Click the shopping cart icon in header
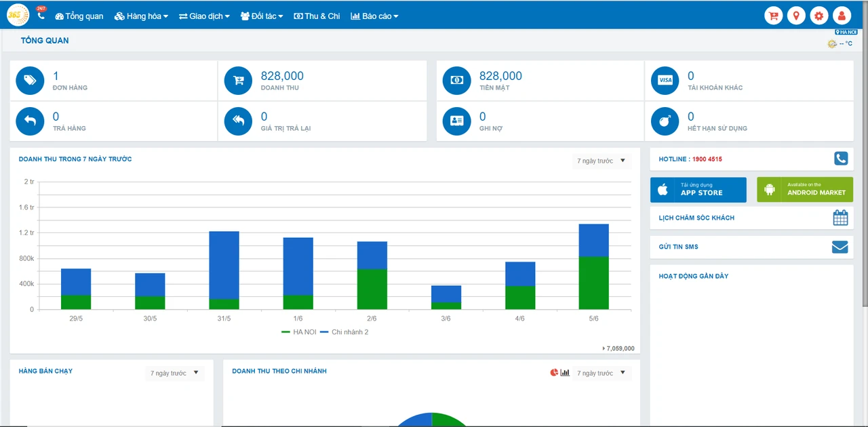The height and width of the screenshot is (427, 868). 774,16
